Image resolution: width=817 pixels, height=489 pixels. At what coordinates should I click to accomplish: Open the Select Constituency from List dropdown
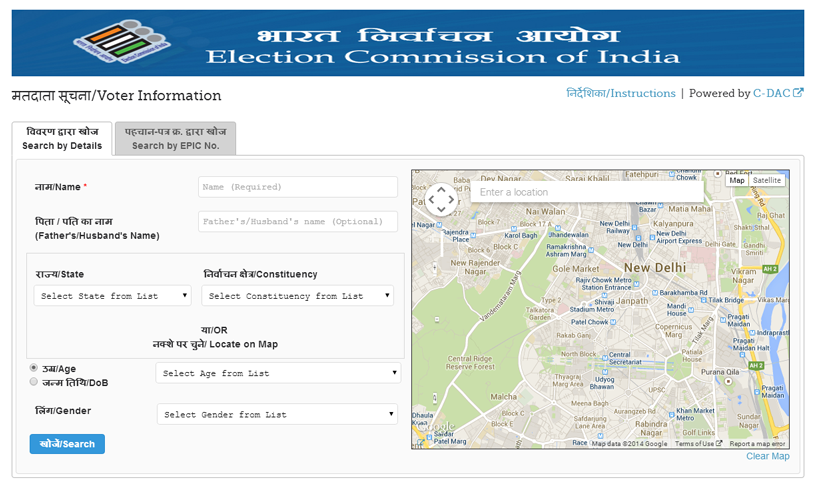297,296
